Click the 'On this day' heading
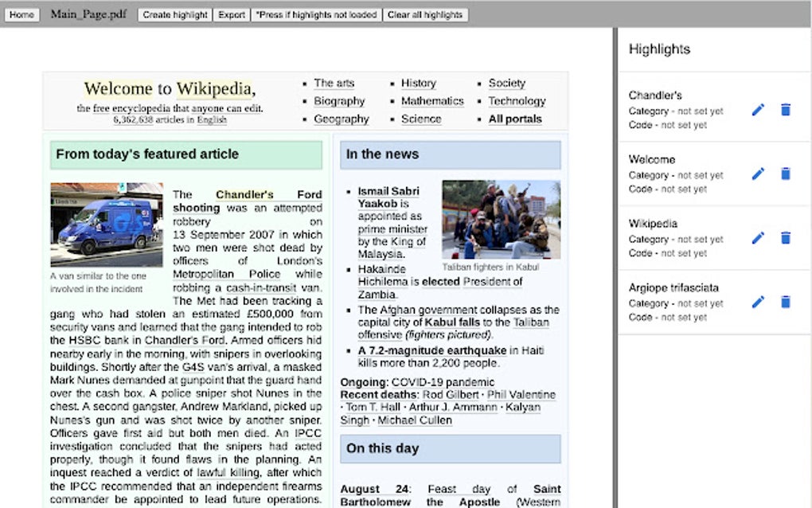The width and height of the screenshot is (812, 508). 382,448
